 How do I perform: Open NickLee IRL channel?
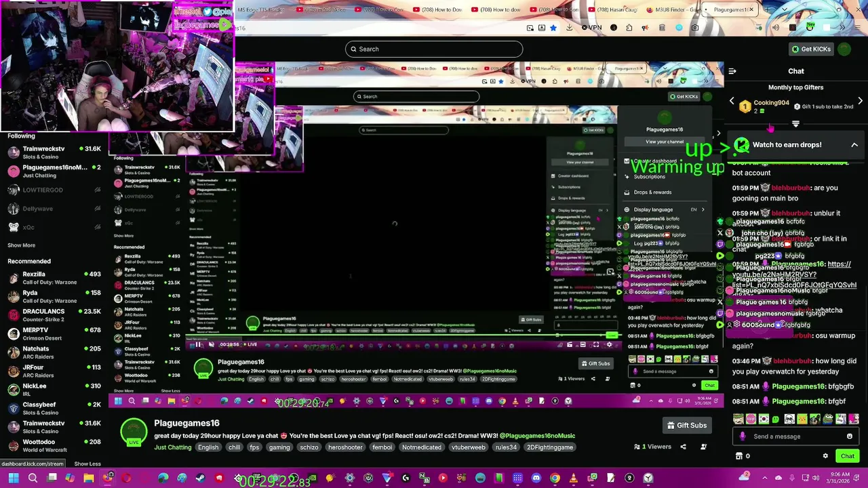click(x=53, y=389)
